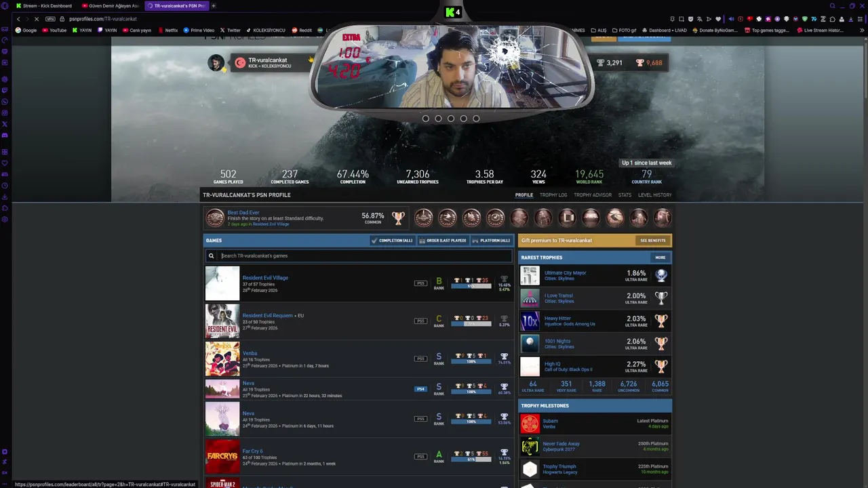Open the Resident Evil Village game link
This screenshot has height=488, width=868.
pyautogui.click(x=265, y=278)
